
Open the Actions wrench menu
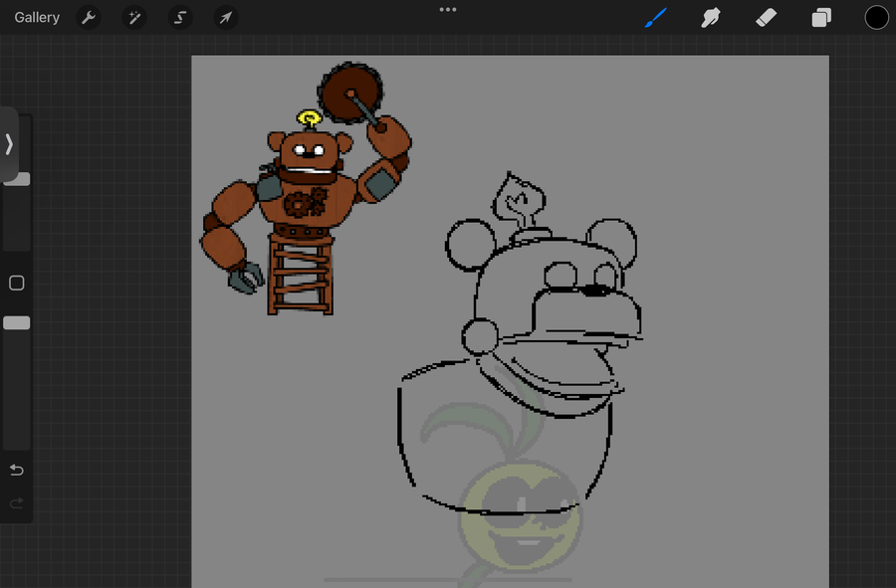click(89, 18)
